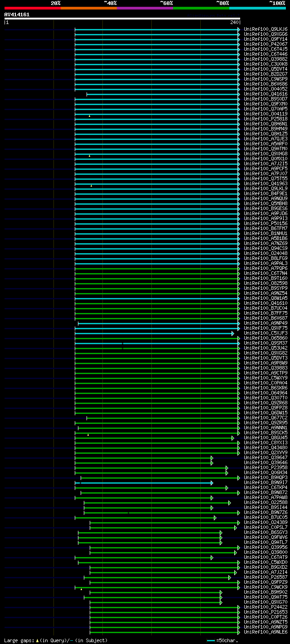Open hit UniRef100_C6T446
The image size is (290, 644).
(266, 54)
